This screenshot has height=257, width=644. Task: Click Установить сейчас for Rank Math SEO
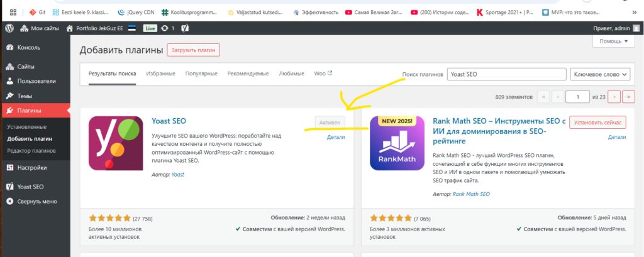click(x=597, y=123)
